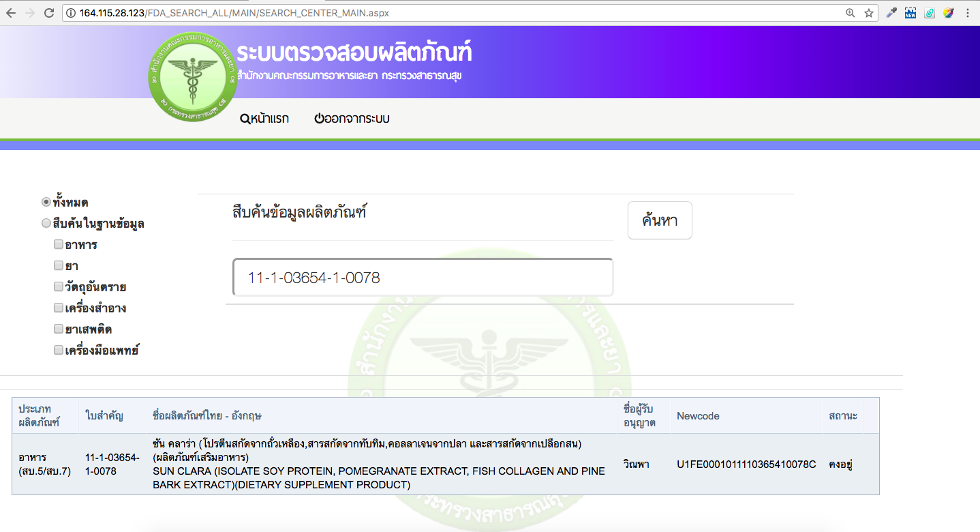Go to หน้าแรก home link
Image resolution: width=980 pixels, height=532 pixels.
point(264,119)
